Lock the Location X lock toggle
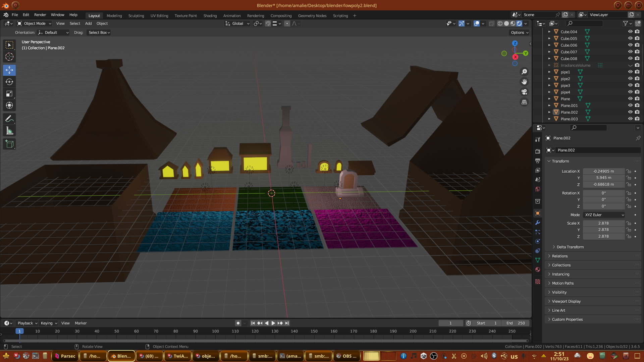 coord(629,171)
